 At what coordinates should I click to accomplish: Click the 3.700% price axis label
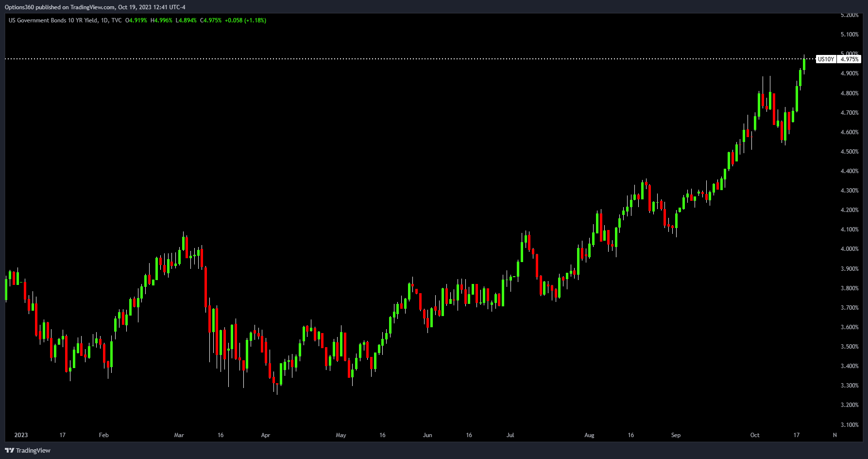point(850,308)
